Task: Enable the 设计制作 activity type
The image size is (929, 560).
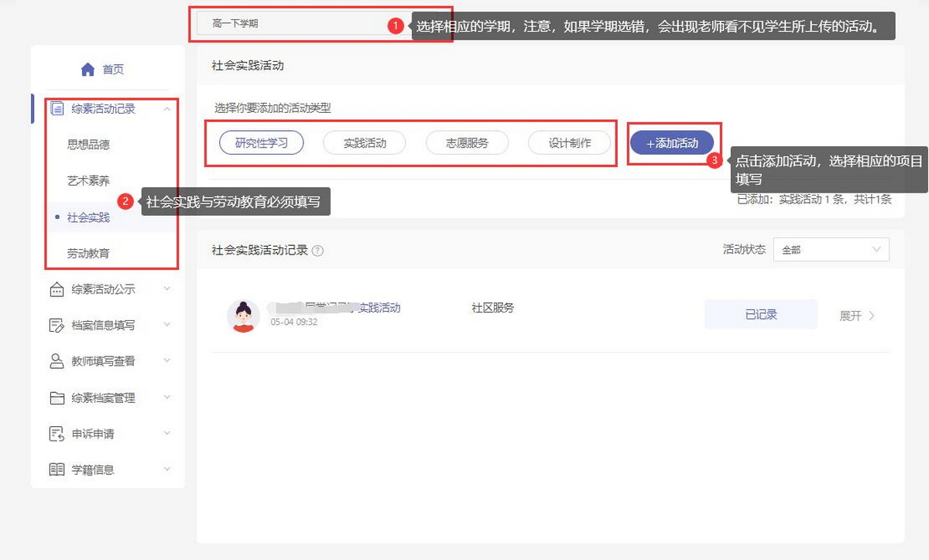Action: click(x=571, y=142)
